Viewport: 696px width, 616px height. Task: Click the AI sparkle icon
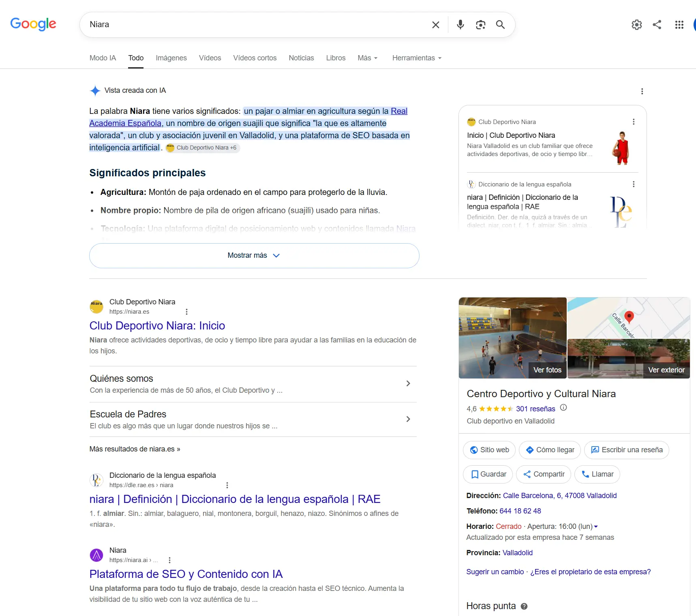pyautogui.click(x=95, y=90)
